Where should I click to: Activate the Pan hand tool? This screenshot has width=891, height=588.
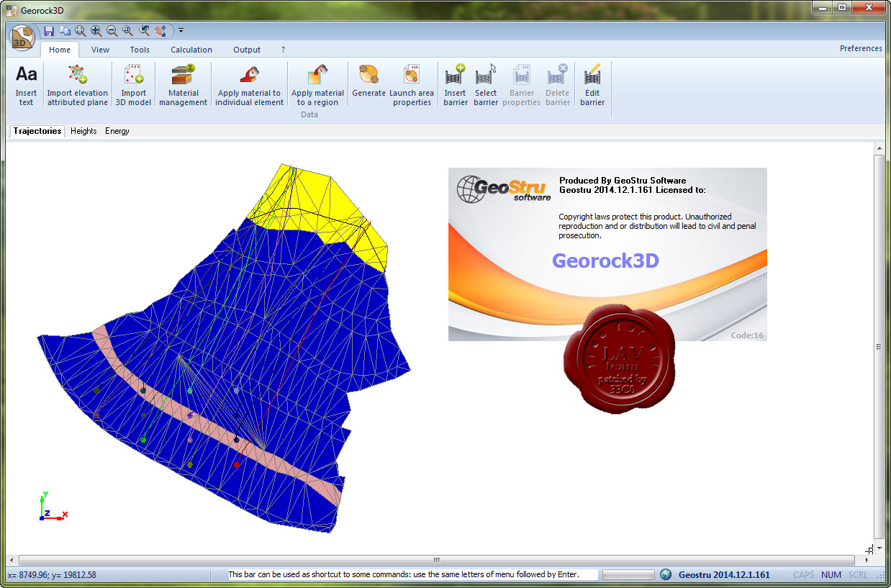(x=160, y=30)
